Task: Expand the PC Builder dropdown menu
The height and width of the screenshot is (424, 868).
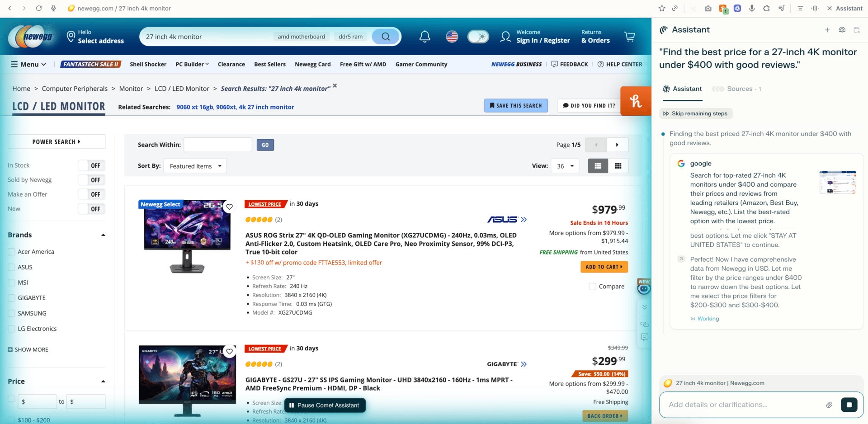Action: (192, 64)
